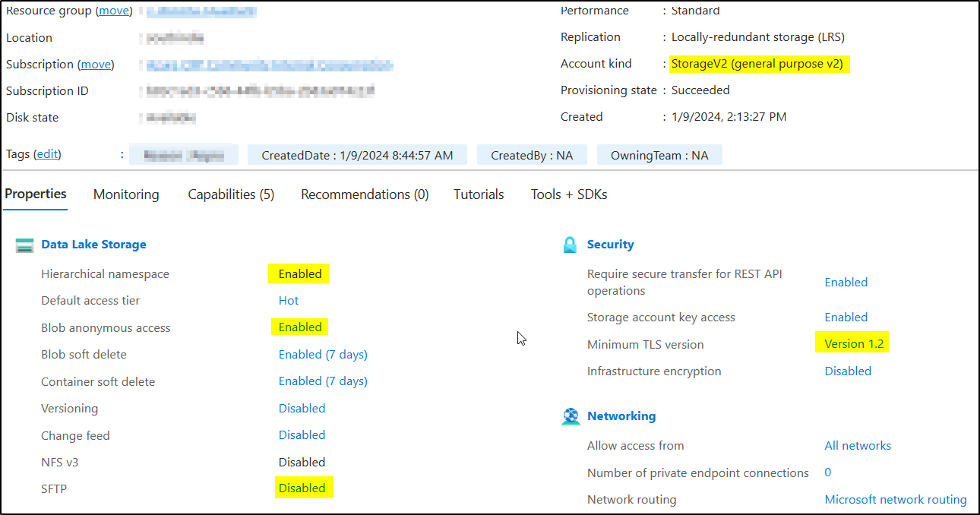This screenshot has height=515, width=980.
Task: Open the Properties tab
Action: point(36,194)
